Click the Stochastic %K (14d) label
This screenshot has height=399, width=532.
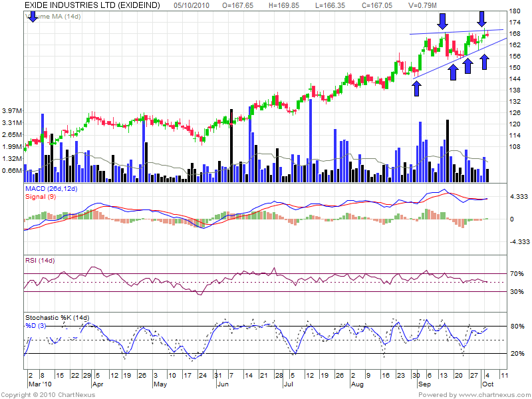tap(57, 317)
